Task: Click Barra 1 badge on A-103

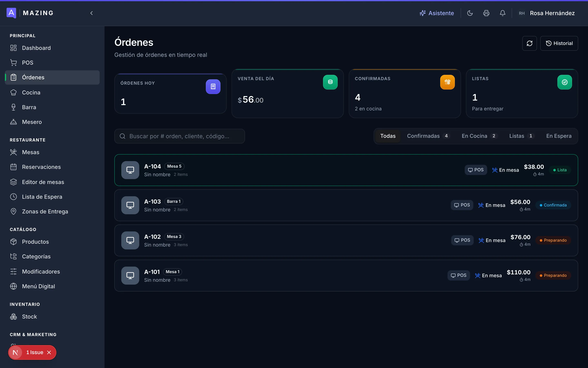Action: click(x=174, y=202)
